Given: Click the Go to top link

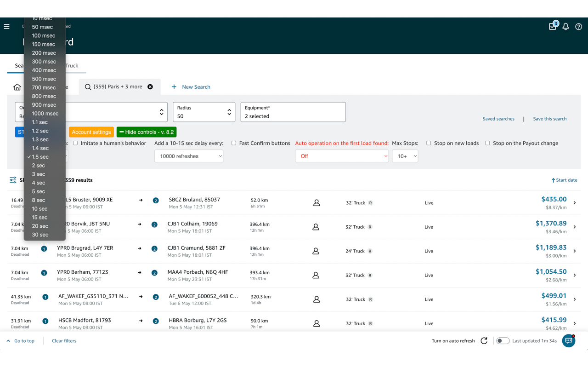Looking at the screenshot, I should (x=24, y=341).
